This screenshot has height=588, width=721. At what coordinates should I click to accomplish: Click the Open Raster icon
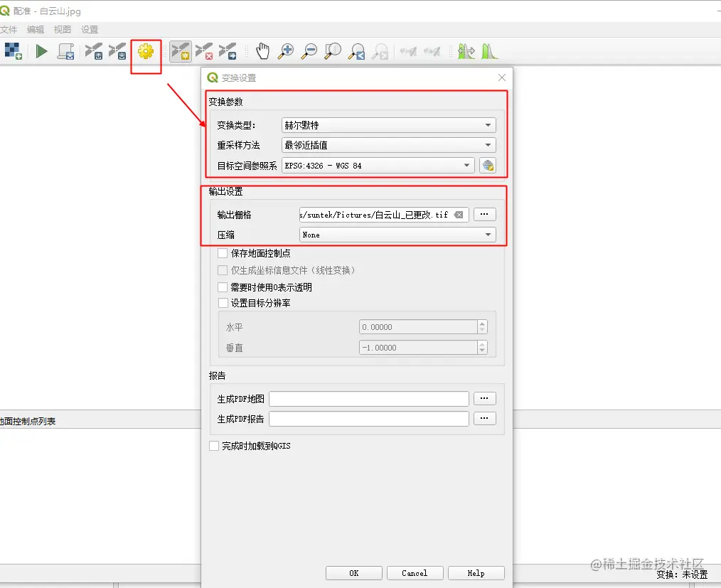point(13,51)
